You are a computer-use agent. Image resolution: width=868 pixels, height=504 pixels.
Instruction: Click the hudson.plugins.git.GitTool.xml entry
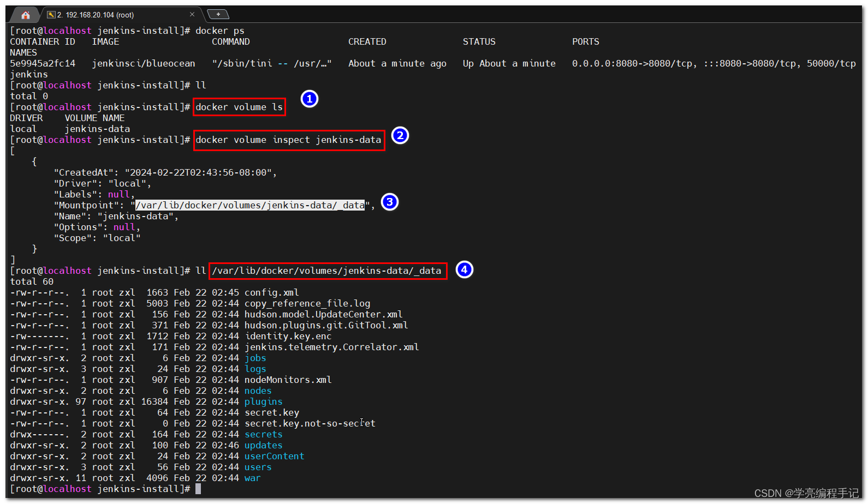[x=326, y=325]
